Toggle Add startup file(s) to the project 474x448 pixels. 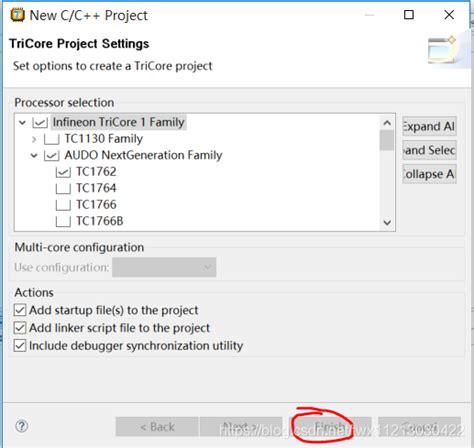(x=20, y=310)
